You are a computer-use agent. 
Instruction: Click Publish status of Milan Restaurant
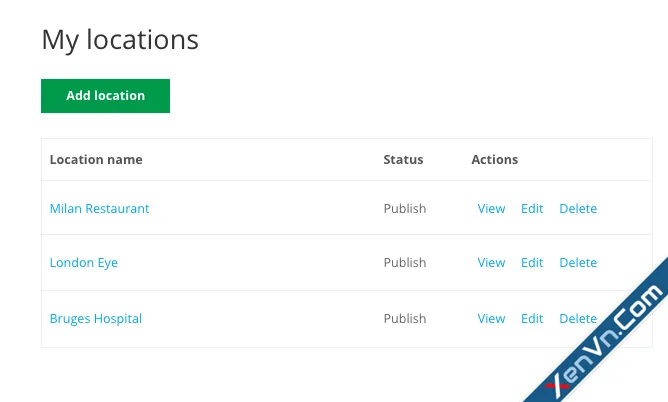[405, 209]
